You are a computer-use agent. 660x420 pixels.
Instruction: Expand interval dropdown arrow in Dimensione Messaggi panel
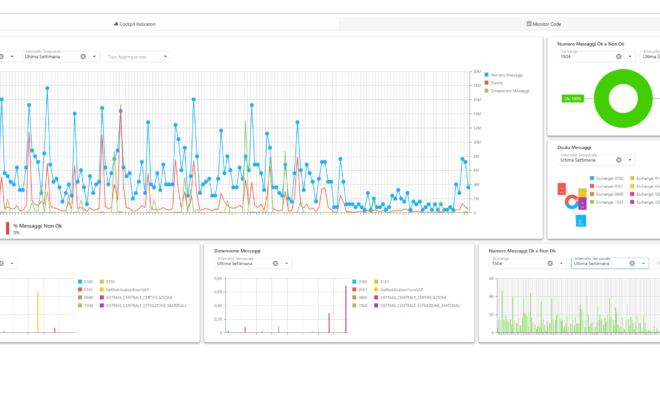point(287,263)
